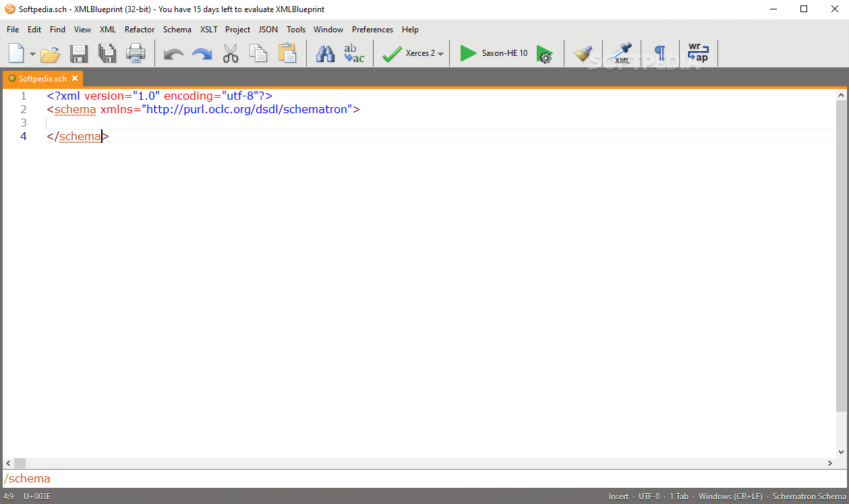Place cursor on empty line 3
Screen dimensions: 849x504
pos(441,123)
